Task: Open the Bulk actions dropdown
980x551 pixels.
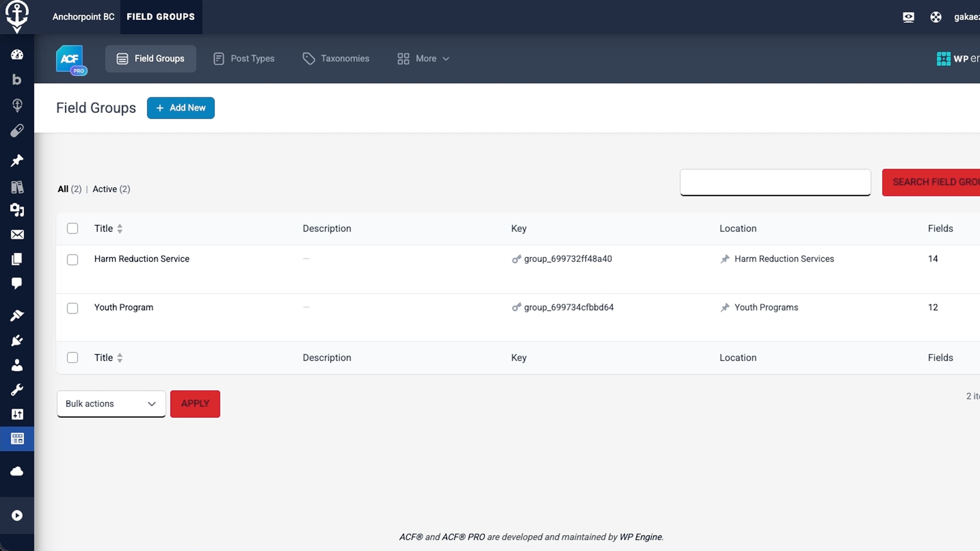Action: pos(111,404)
